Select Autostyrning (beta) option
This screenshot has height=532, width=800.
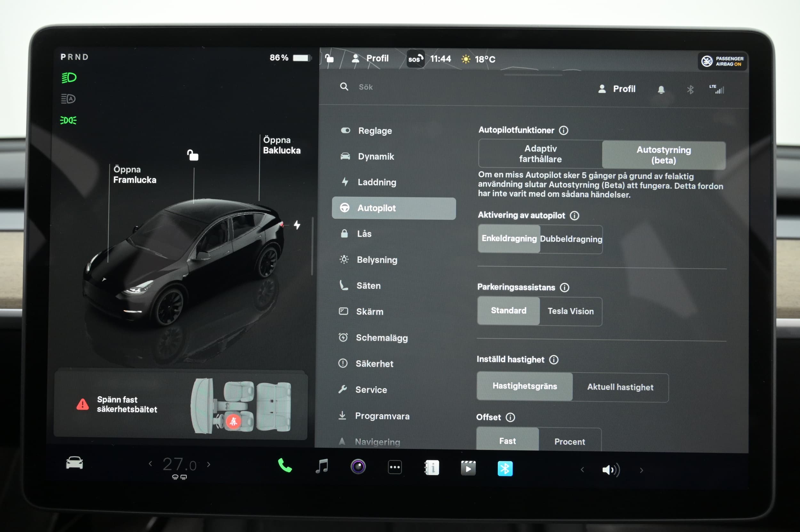(x=664, y=155)
